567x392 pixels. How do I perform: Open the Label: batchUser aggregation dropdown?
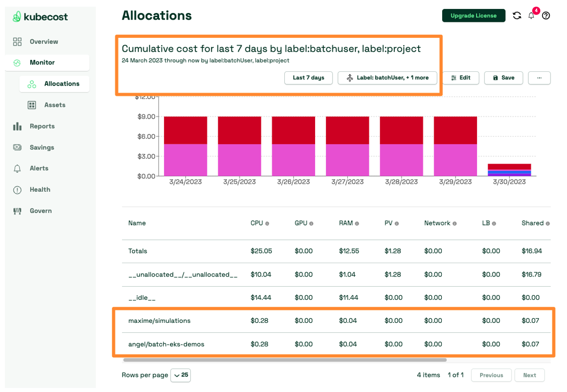click(387, 78)
